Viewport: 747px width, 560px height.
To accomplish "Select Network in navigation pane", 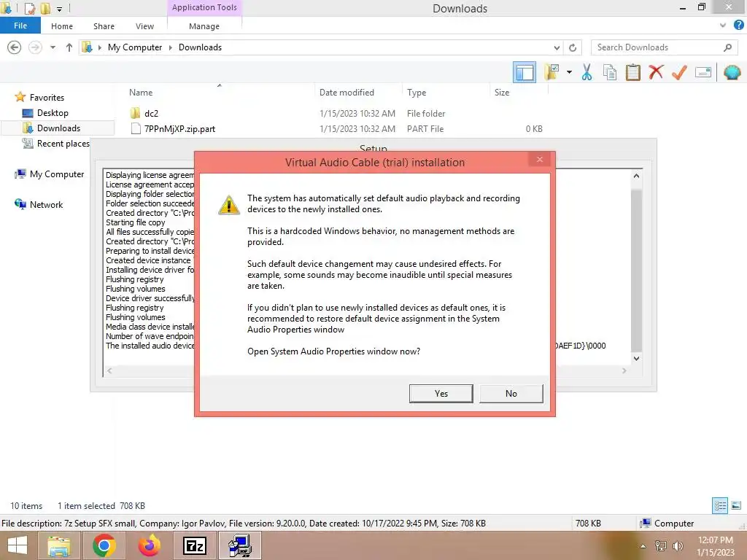I will point(46,205).
